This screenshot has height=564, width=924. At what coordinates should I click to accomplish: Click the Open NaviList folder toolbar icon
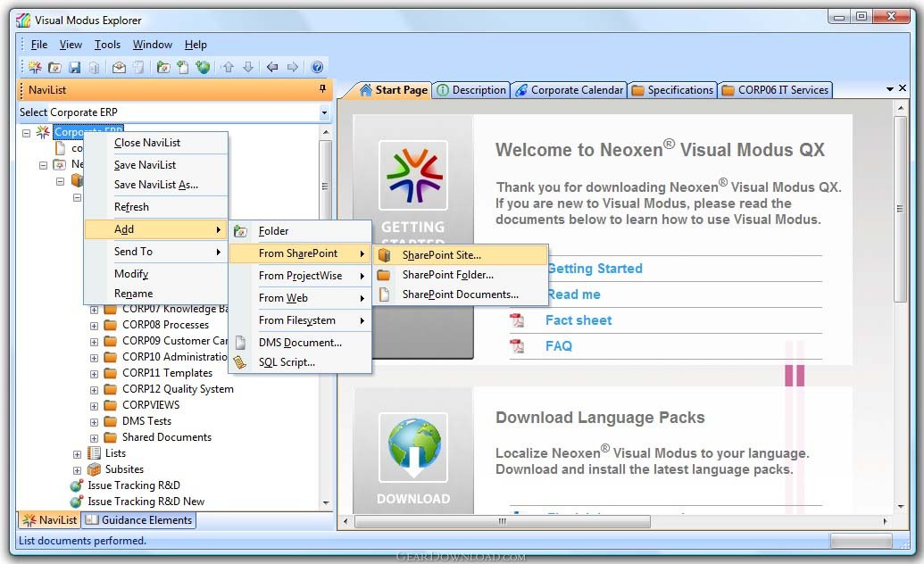(54, 67)
